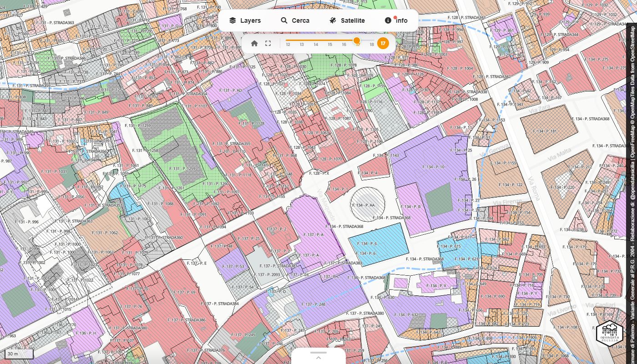Open the Layers panel
Screen dimensions: 637x364
(245, 20)
